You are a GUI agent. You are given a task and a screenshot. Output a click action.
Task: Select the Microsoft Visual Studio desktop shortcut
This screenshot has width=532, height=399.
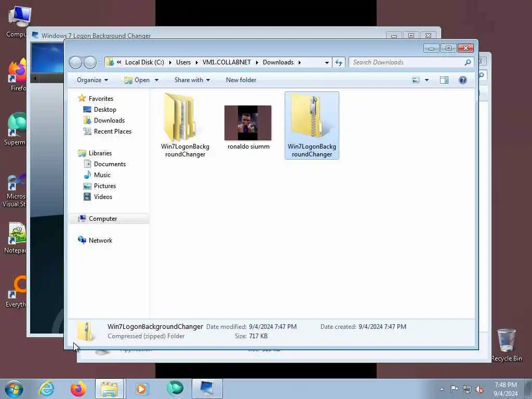pyautogui.click(x=15, y=190)
